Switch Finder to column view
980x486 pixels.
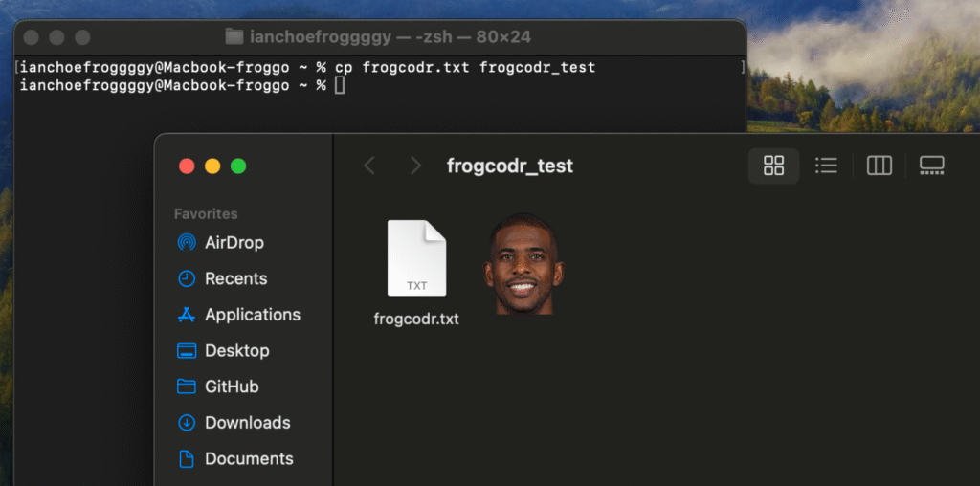pyautogui.click(x=879, y=166)
